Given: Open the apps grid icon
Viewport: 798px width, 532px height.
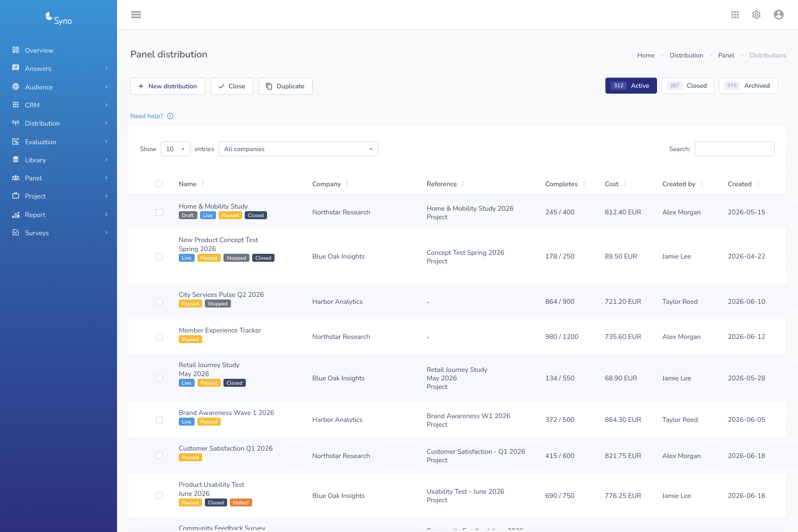Looking at the screenshot, I should 735,15.
